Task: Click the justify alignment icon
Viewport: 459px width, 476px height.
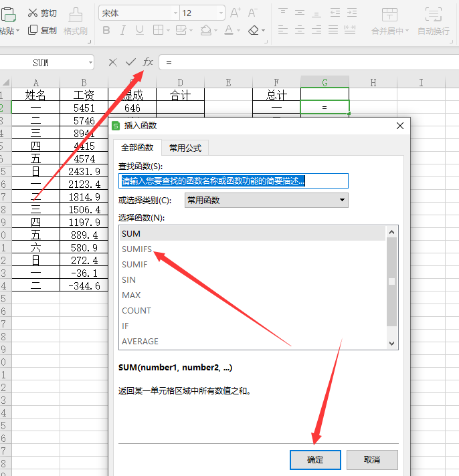Action: point(333,30)
